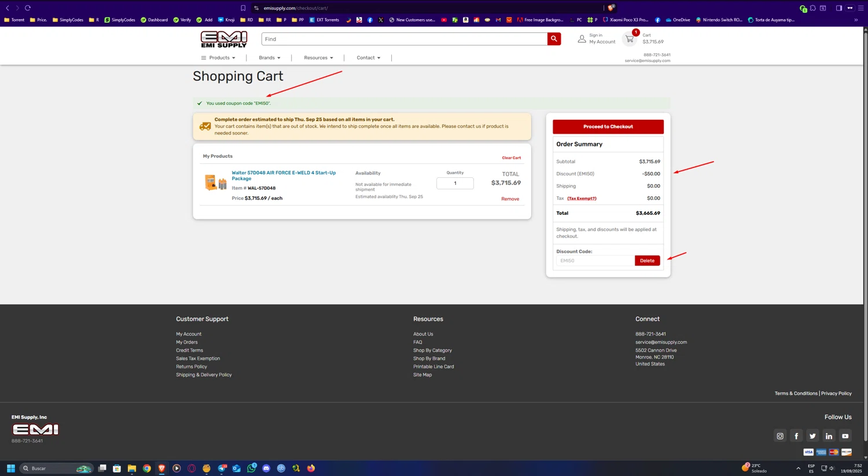This screenshot has height=476, width=868.
Task: Open Walter 57D048 AIR FORCE E-WELD product link
Action: [284, 175]
